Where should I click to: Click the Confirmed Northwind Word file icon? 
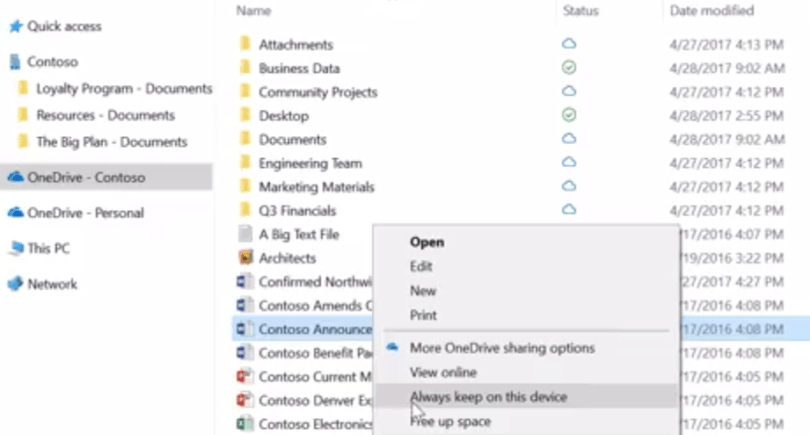coord(245,282)
